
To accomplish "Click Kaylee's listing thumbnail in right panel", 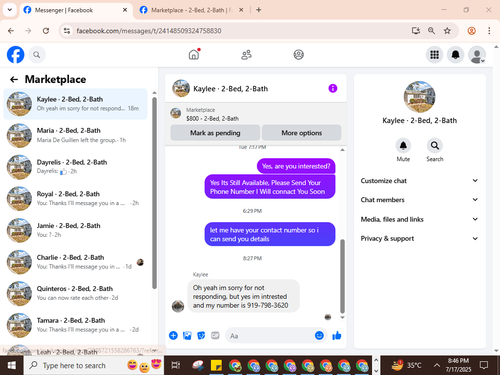I will coord(419,97).
